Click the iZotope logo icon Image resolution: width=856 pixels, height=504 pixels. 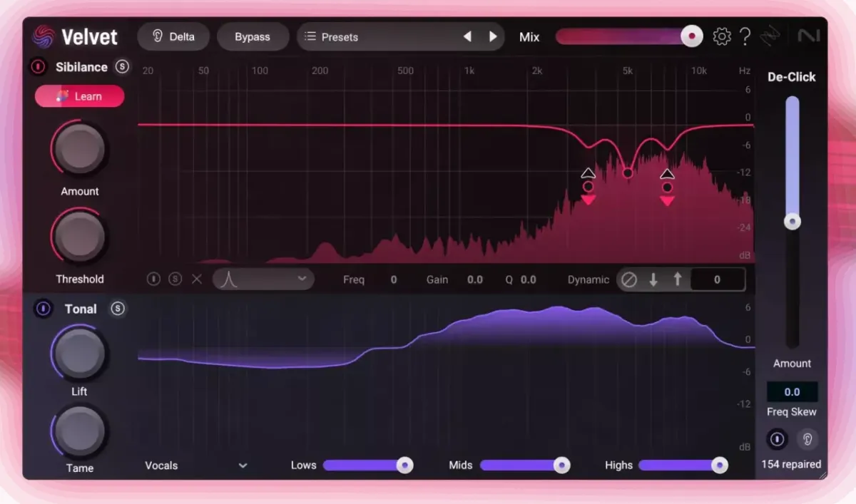point(770,36)
